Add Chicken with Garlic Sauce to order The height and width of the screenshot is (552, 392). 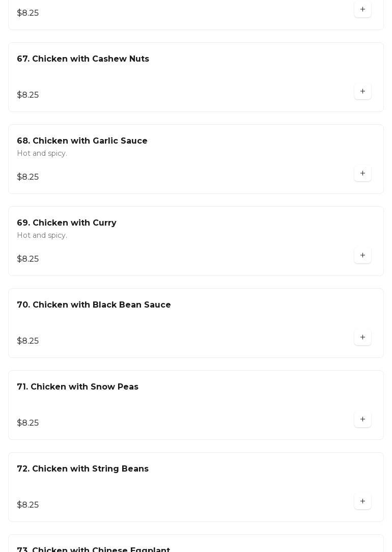[x=362, y=174]
